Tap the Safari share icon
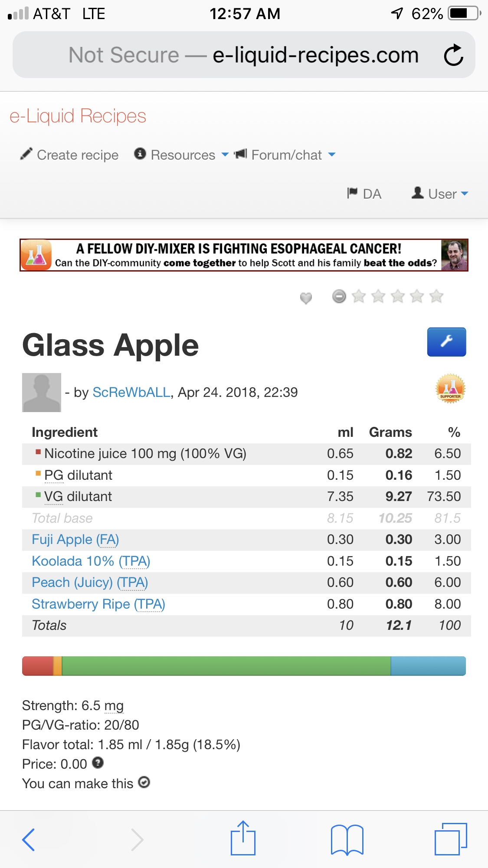 coord(243,839)
